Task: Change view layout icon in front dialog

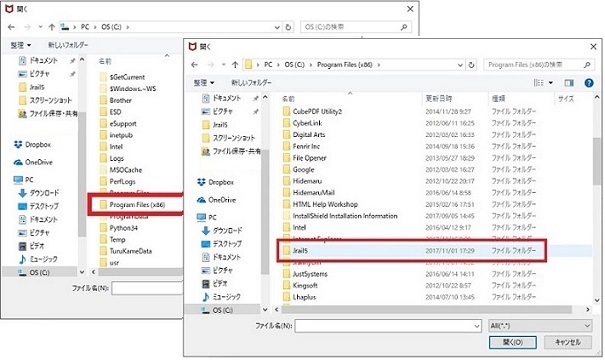Action: coord(539,83)
